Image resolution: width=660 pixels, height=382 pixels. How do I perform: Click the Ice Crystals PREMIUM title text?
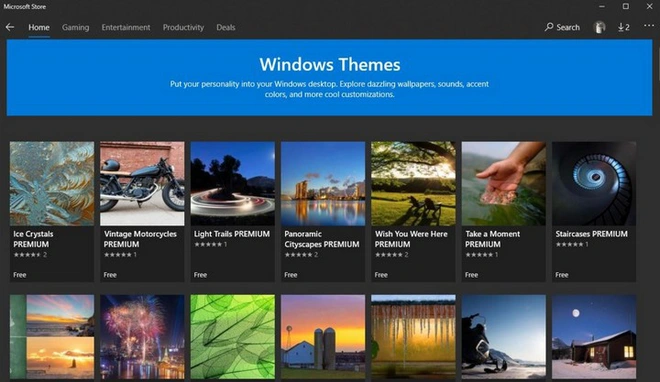(x=33, y=239)
